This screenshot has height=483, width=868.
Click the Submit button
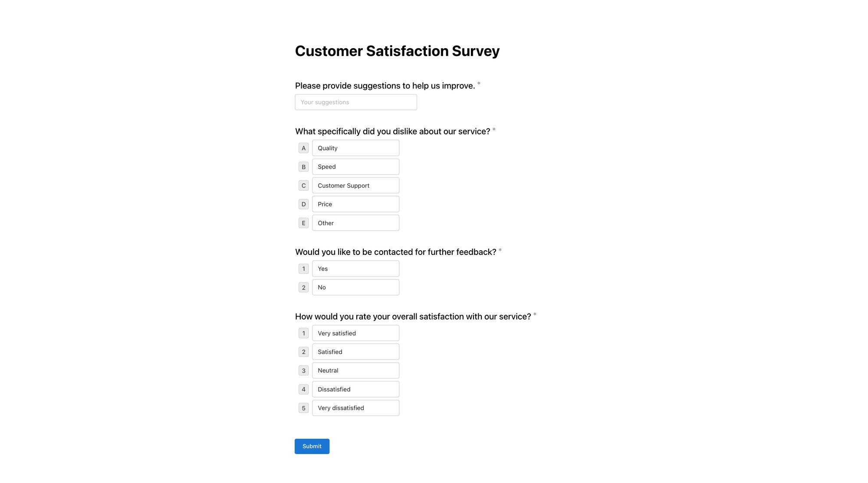312,446
